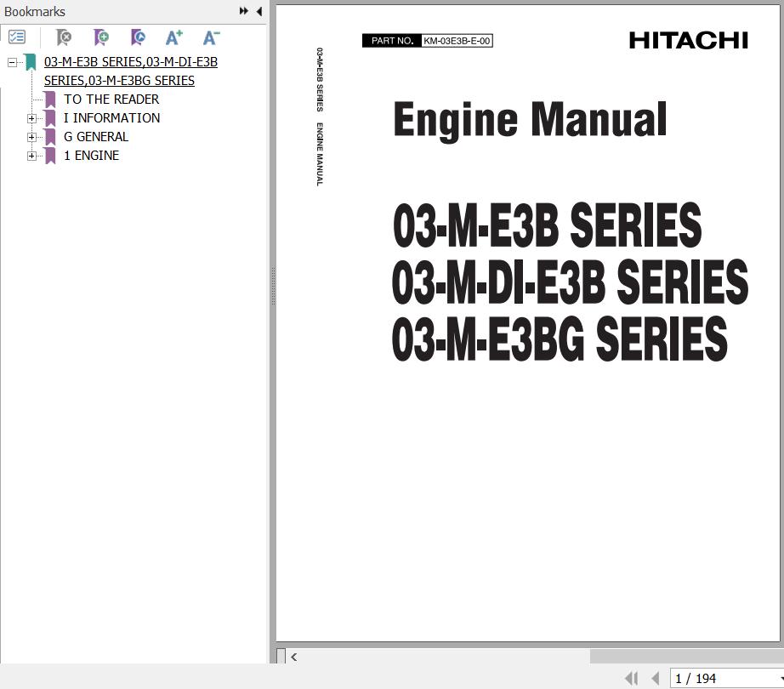Screen dimensions: 784x689
Task: Click the HITACHI logo on the page
Action: tap(689, 41)
